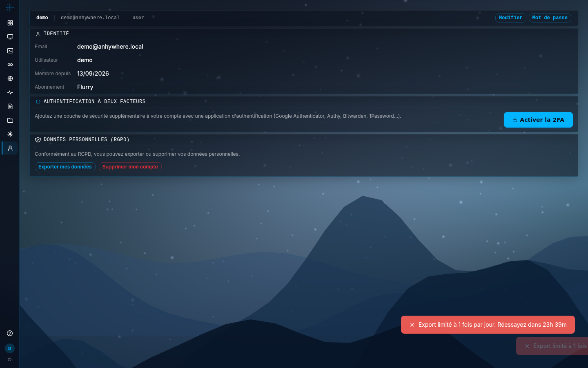Click Supprimer mon compte
This screenshot has width=588, height=368.
130,167
